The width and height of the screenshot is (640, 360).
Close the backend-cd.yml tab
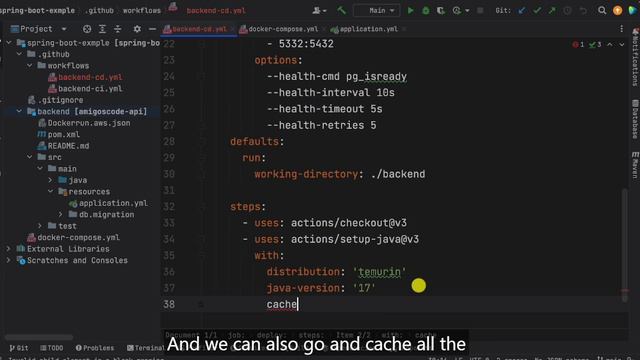233,29
